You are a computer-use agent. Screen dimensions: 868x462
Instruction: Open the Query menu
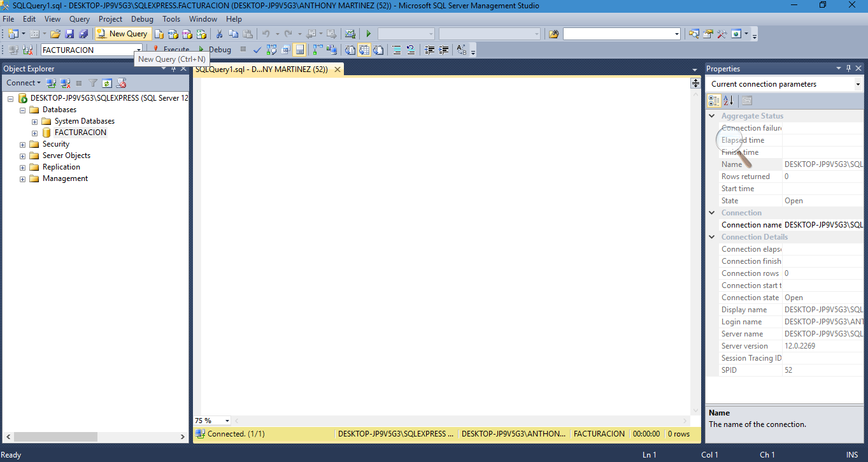click(x=79, y=18)
